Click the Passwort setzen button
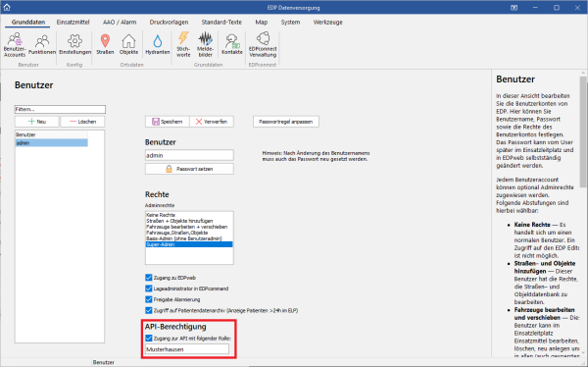The height and width of the screenshot is (367, 588). (x=189, y=169)
